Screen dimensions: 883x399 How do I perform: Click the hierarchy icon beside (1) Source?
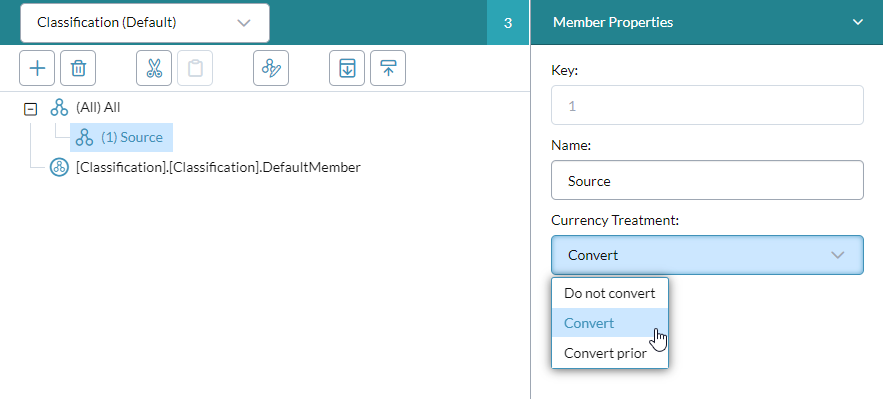[84, 137]
